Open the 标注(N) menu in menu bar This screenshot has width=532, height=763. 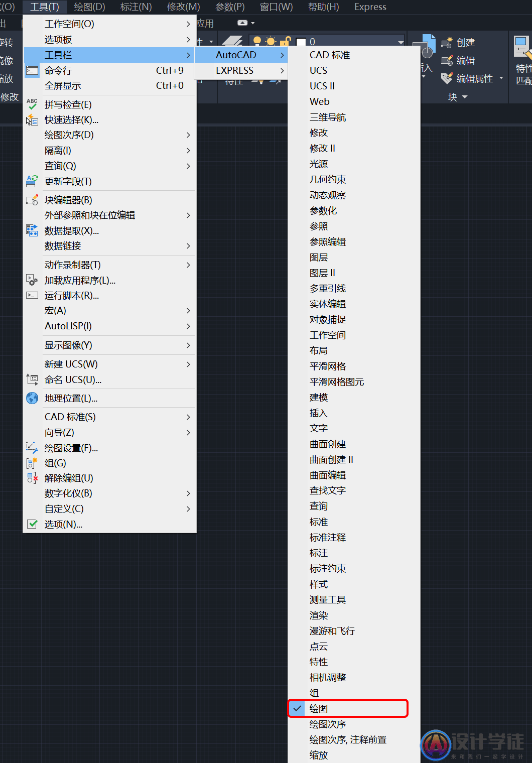[136, 7]
